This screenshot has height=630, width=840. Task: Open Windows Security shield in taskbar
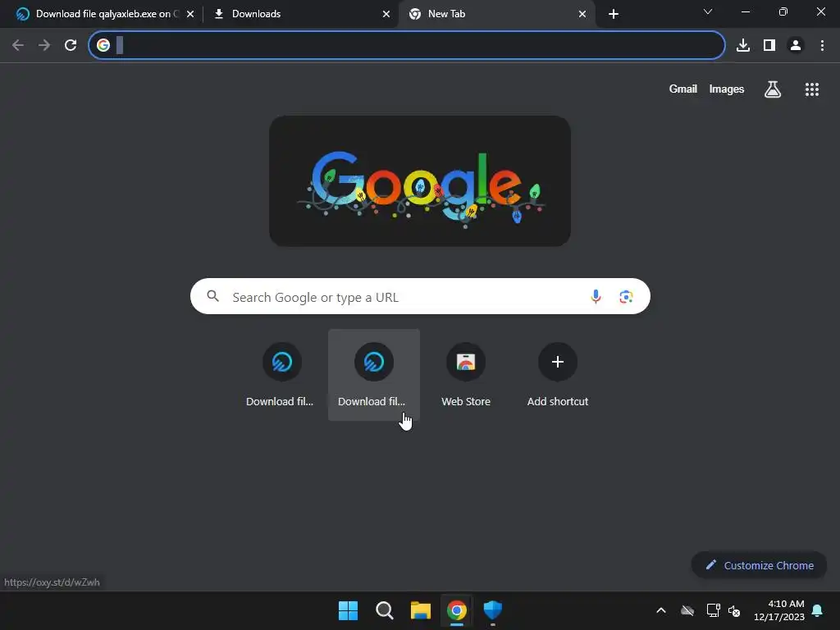493,610
